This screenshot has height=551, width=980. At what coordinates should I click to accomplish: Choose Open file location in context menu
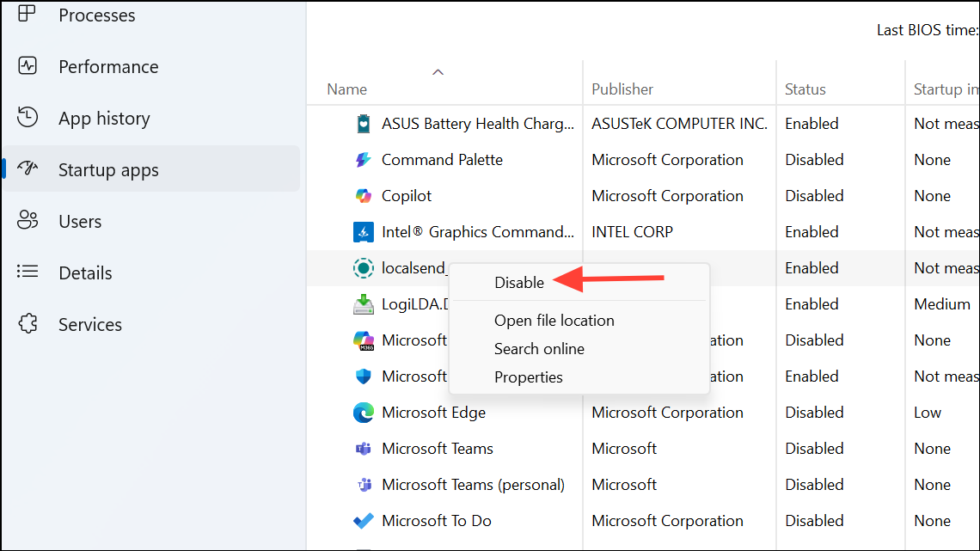point(554,321)
